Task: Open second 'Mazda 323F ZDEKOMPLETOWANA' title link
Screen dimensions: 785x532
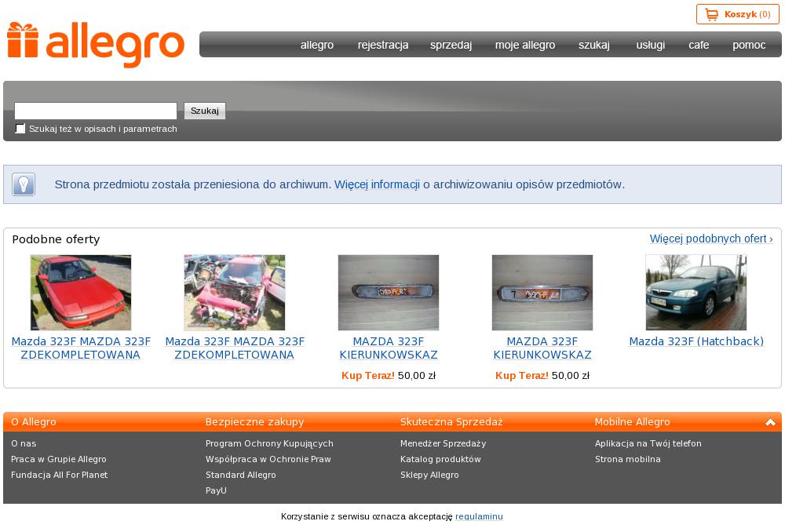Action: (234, 348)
